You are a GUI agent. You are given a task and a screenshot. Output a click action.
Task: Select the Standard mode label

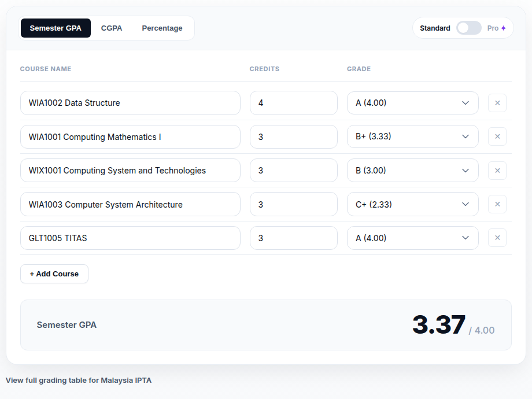point(435,28)
